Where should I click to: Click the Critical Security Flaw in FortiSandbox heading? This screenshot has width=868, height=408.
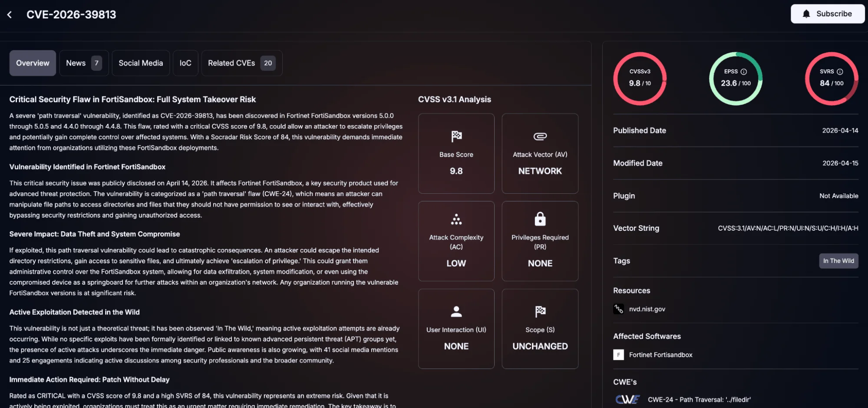pyautogui.click(x=132, y=99)
